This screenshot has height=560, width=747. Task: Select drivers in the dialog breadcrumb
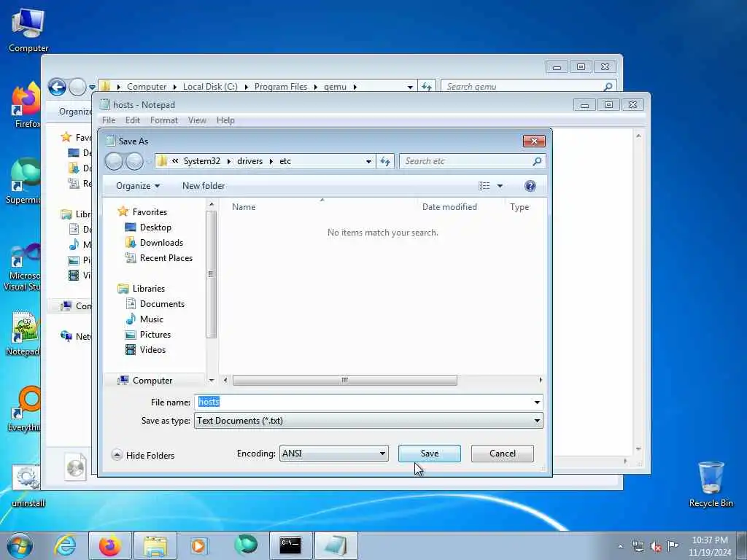coord(249,161)
